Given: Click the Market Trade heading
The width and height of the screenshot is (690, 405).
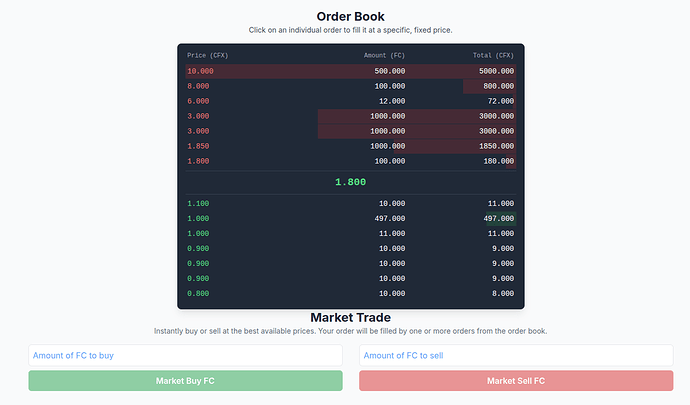Looking at the screenshot, I should tap(350, 318).
